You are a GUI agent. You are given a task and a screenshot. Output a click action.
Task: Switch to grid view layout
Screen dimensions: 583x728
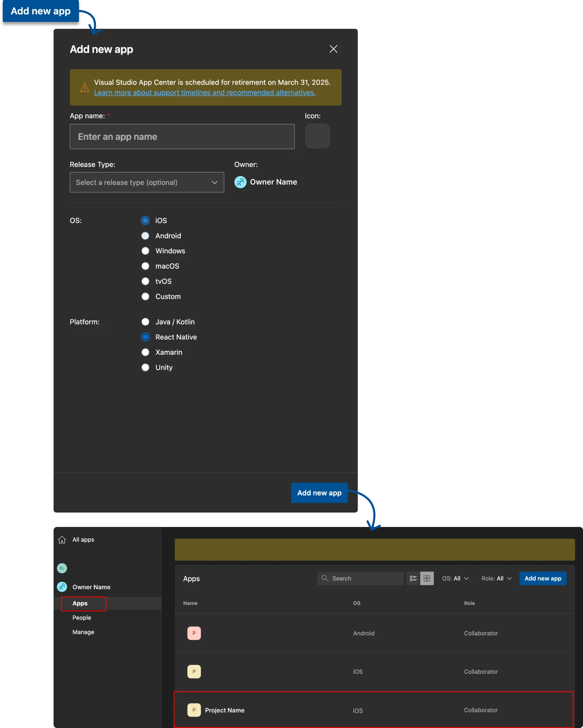pyautogui.click(x=427, y=578)
